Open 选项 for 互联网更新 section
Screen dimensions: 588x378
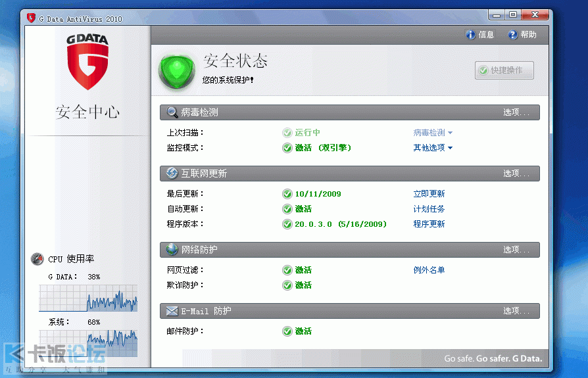[516, 174]
